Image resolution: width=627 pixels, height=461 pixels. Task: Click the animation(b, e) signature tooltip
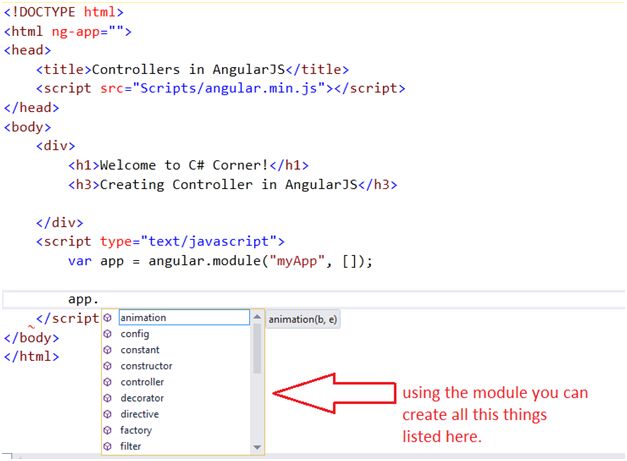[x=303, y=319]
